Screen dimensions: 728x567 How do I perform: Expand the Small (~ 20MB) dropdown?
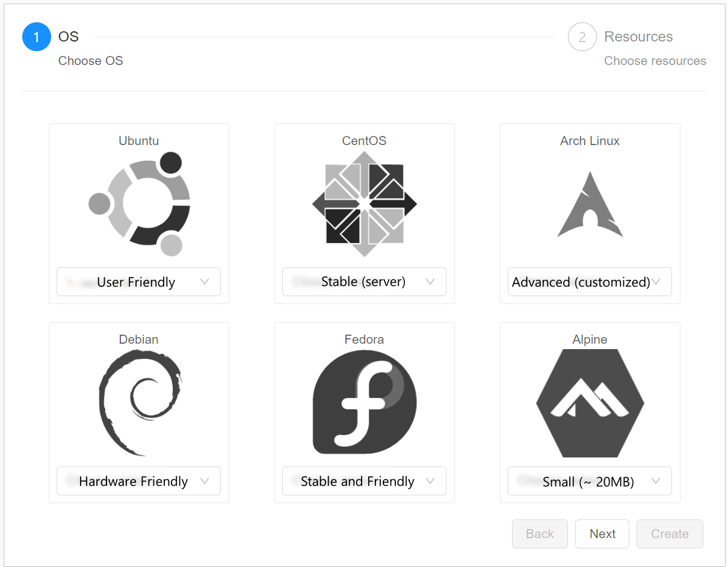[x=590, y=481]
